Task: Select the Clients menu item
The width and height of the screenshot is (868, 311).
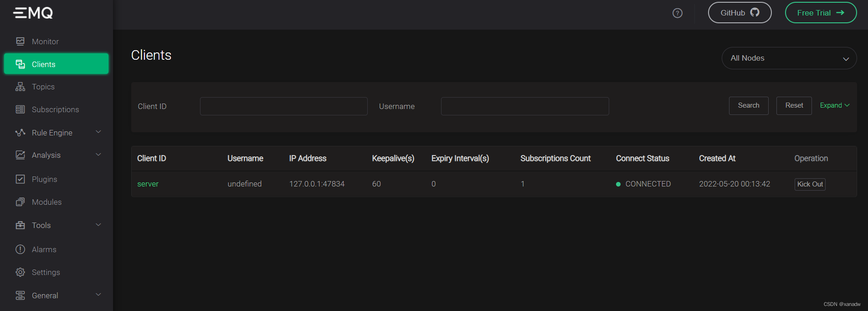Action: 56,64
